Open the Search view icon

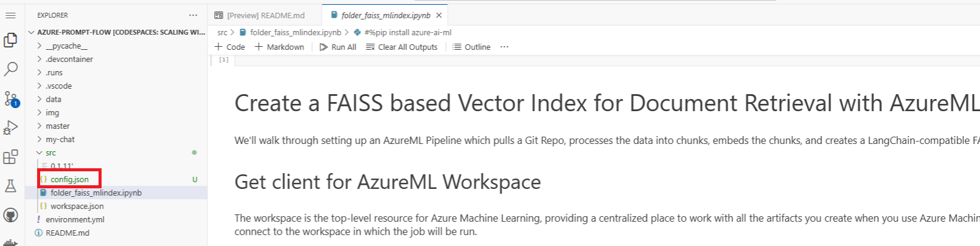coord(11,69)
